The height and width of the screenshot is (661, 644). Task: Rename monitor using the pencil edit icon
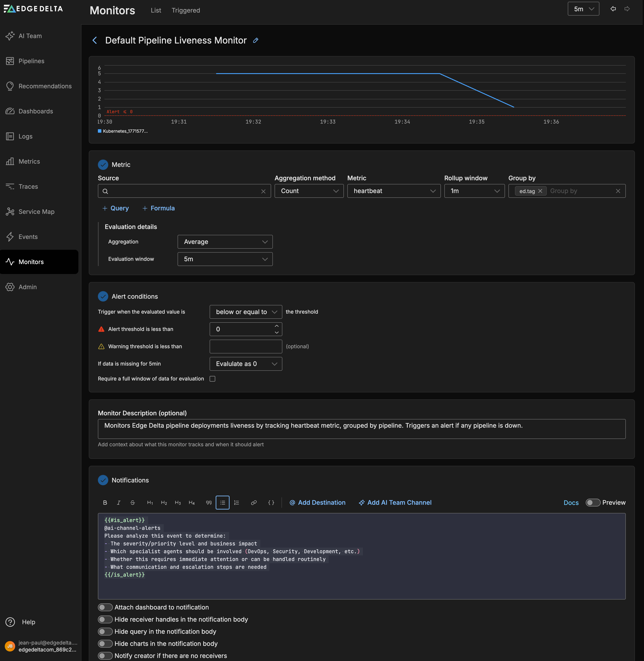point(255,40)
